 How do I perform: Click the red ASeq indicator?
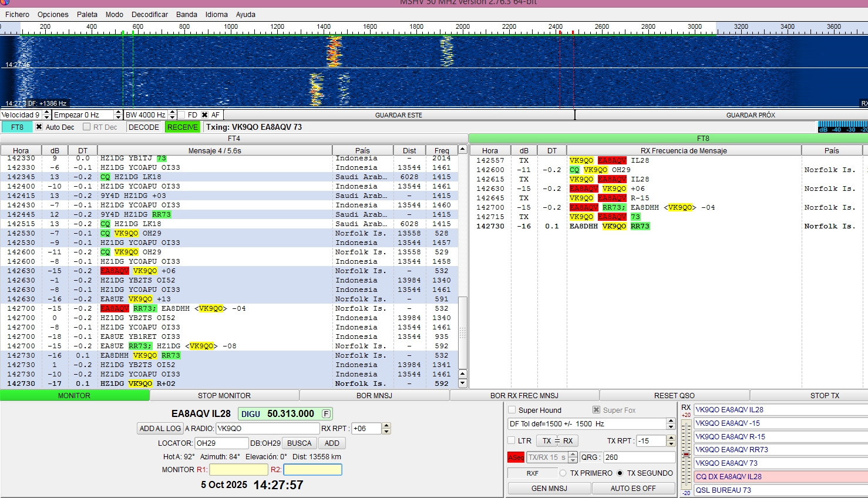tap(516, 457)
